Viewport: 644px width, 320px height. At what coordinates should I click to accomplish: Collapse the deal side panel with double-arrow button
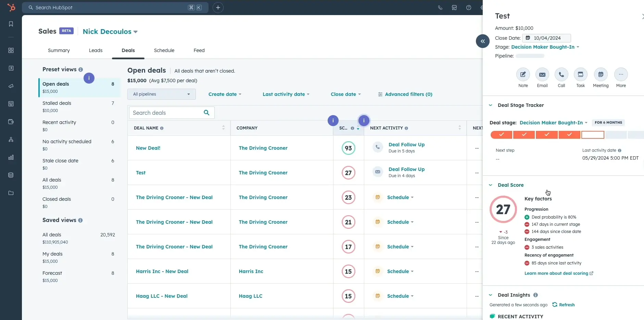point(482,41)
